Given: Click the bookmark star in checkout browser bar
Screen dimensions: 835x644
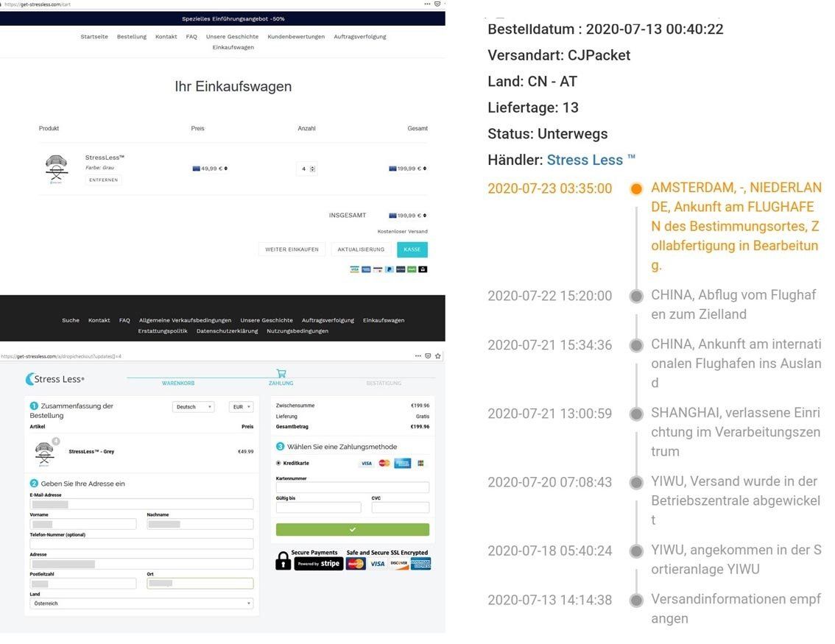Looking at the screenshot, I should [437, 356].
